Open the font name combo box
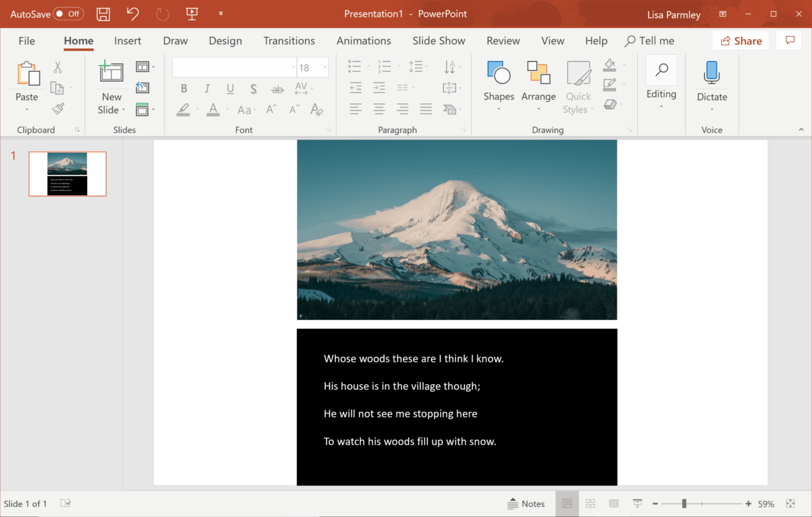The image size is (812, 517). [x=234, y=68]
